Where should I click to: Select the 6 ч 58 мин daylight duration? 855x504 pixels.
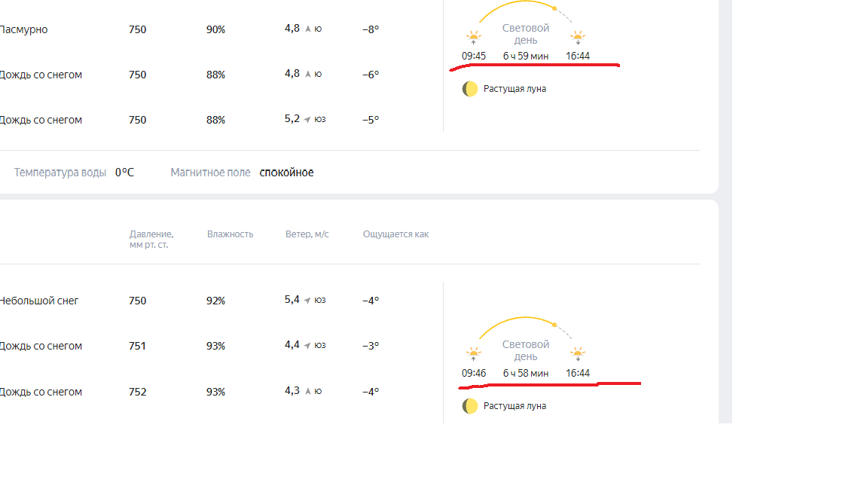(x=526, y=373)
